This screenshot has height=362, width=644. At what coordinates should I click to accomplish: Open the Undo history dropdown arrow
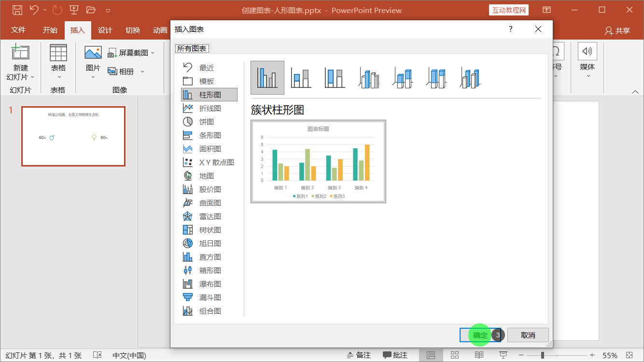tap(45, 10)
